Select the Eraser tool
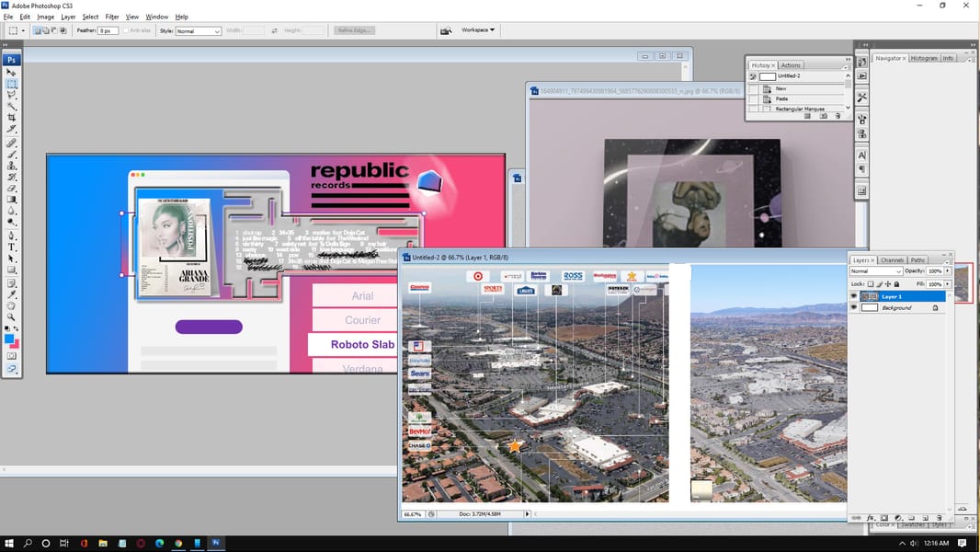 pos(11,189)
